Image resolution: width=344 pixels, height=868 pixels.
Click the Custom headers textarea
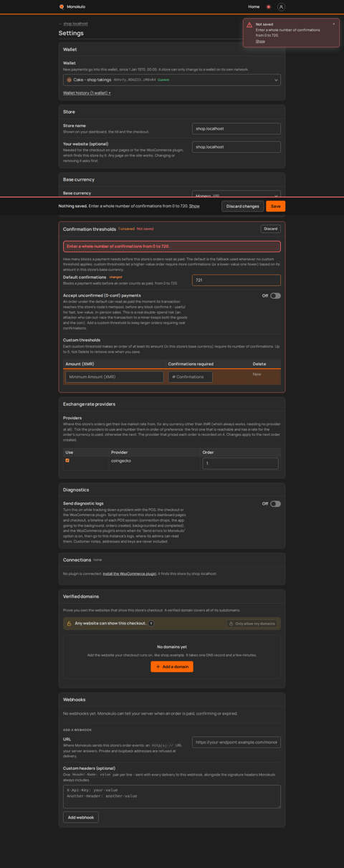point(172,796)
